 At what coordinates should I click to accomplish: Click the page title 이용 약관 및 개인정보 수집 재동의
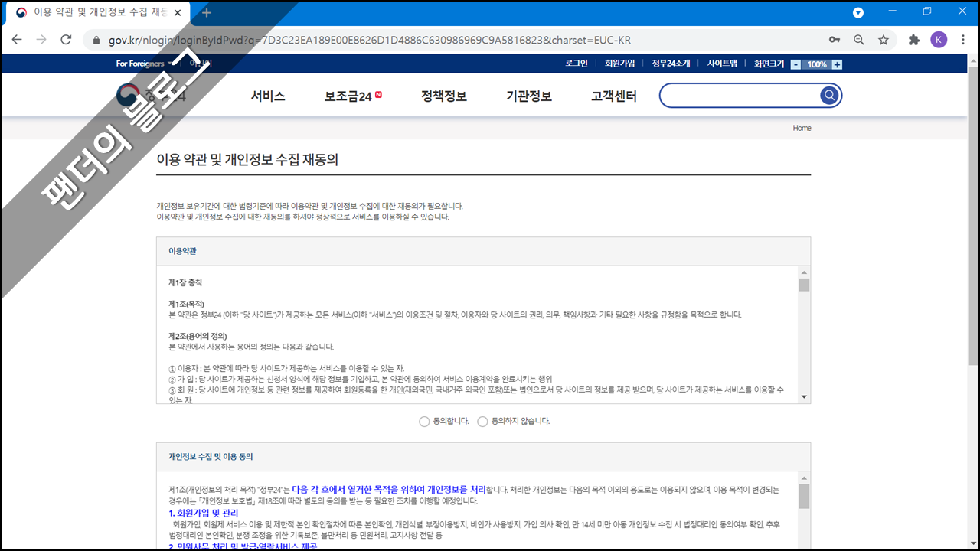[x=247, y=160]
